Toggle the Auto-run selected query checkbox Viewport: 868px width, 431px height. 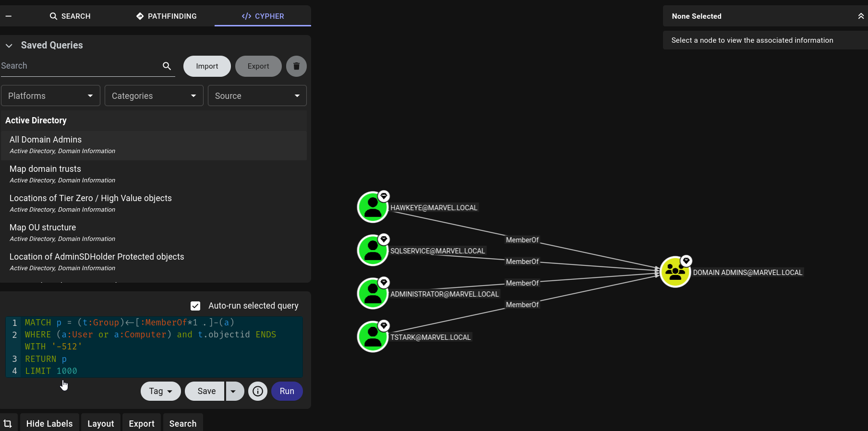(x=195, y=306)
